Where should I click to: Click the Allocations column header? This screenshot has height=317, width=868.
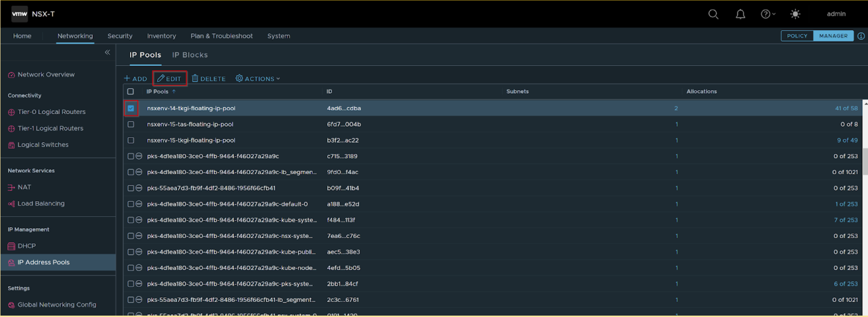tap(701, 92)
